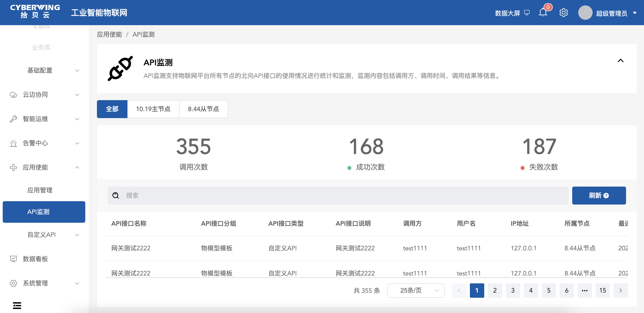Click the next page arrow

click(x=620, y=291)
